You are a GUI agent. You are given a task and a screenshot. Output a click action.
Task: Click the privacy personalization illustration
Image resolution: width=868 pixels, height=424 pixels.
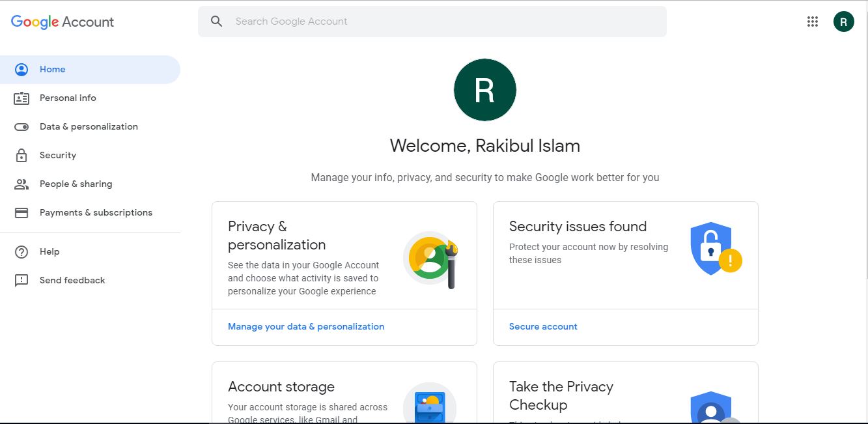click(430, 259)
